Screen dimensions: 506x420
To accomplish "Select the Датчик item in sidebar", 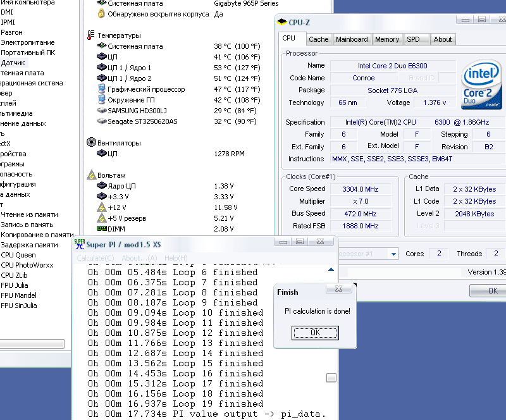I will pos(13,63).
